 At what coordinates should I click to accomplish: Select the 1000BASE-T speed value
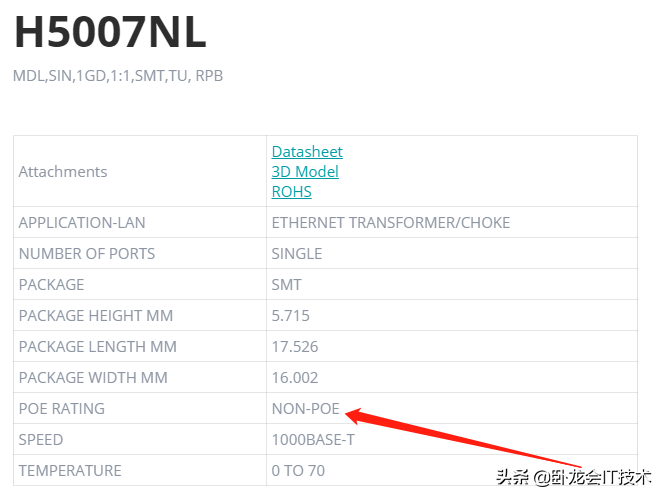click(311, 439)
